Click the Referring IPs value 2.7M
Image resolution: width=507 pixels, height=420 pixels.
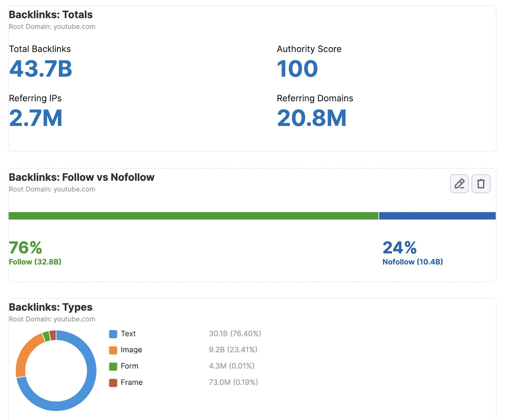36,119
